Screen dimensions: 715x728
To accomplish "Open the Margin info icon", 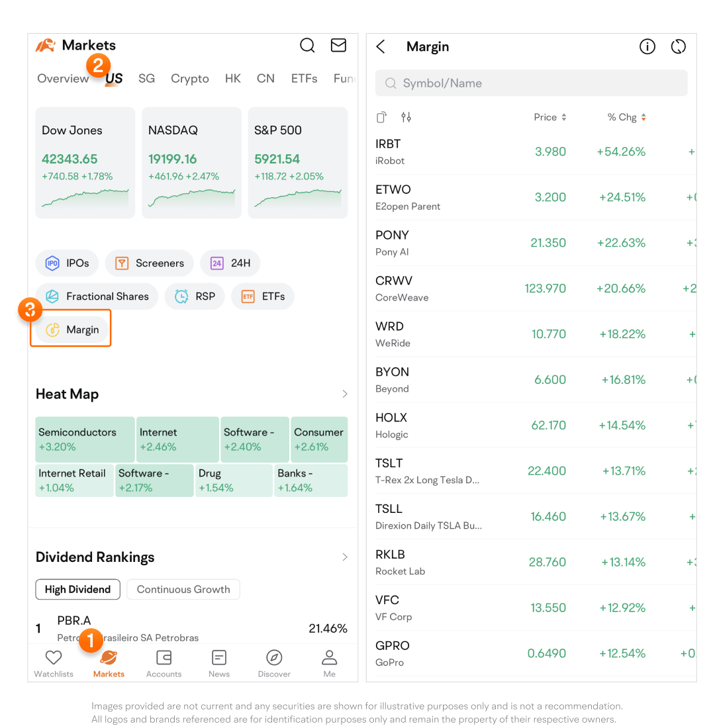I will [647, 46].
